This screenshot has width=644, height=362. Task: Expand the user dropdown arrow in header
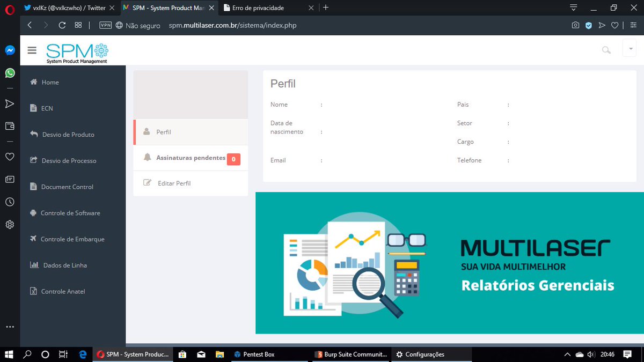tap(629, 48)
